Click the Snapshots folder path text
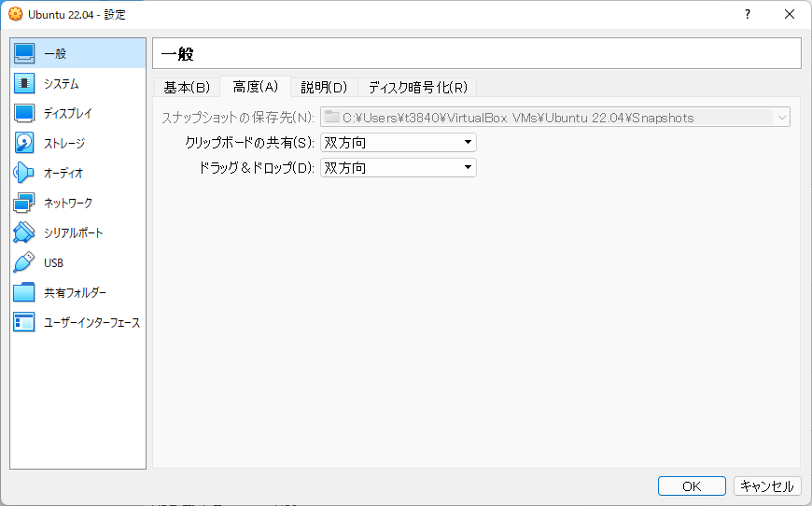Viewport: 812px width, 506px height. (518, 118)
